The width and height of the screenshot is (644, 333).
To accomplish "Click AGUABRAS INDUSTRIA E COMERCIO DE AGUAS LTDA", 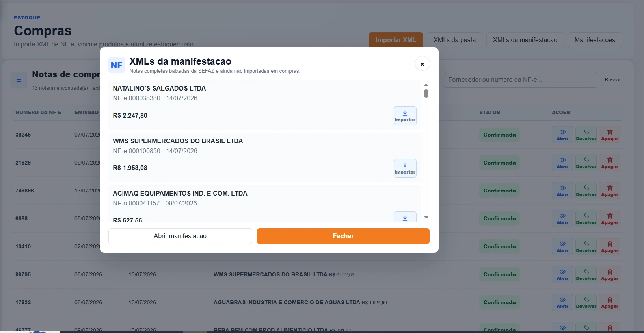I will (x=287, y=302).
